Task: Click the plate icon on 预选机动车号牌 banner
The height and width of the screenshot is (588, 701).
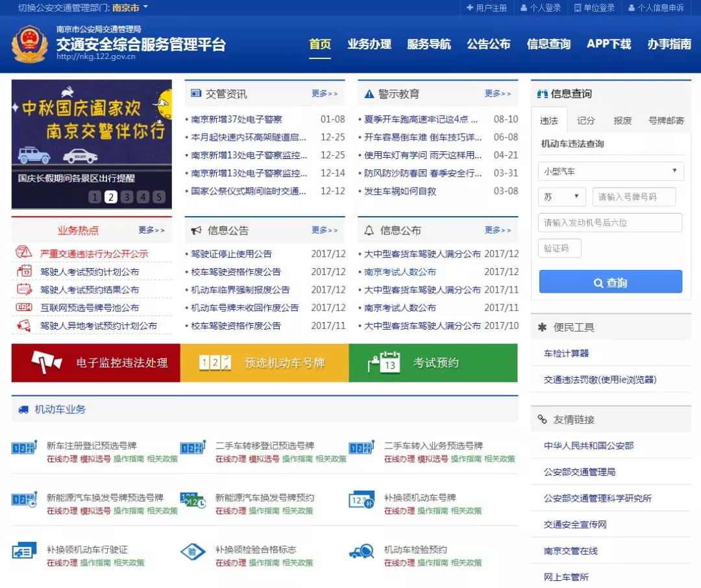Action: point(215,363)
